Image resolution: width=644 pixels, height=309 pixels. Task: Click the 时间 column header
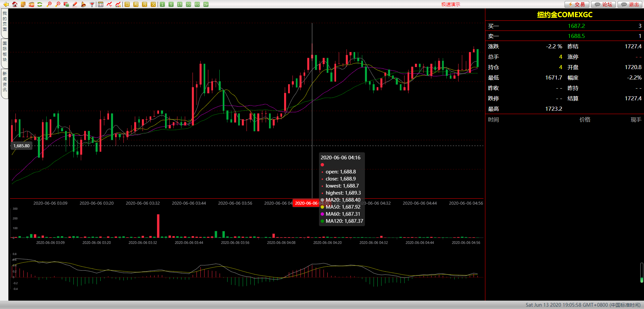[x=493, y=120]
